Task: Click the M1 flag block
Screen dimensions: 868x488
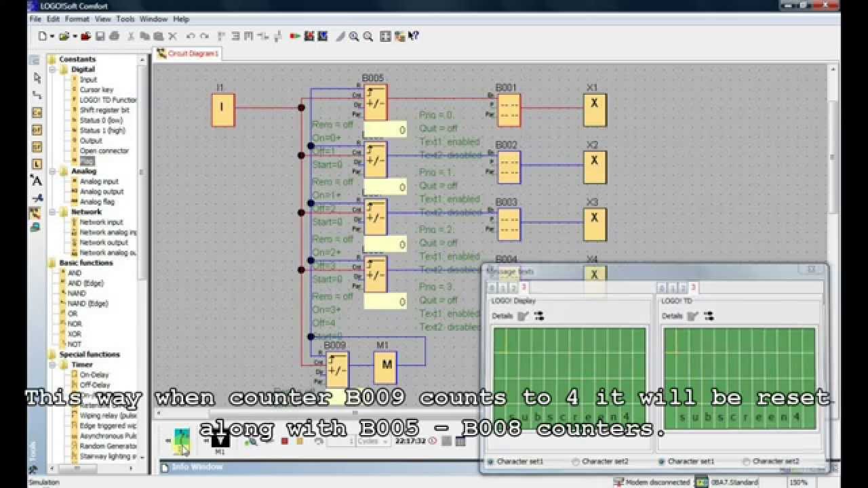Action: [386, 368]
